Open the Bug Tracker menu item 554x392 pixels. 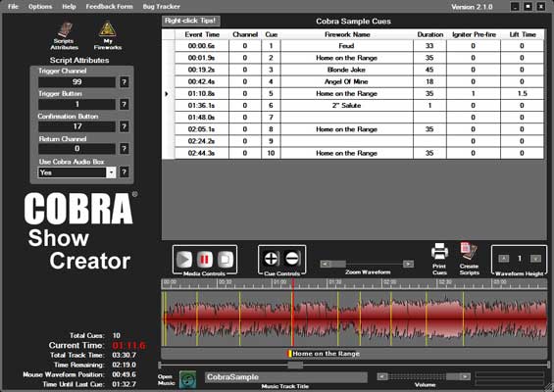pyautogui.click(x=161, y=6)
